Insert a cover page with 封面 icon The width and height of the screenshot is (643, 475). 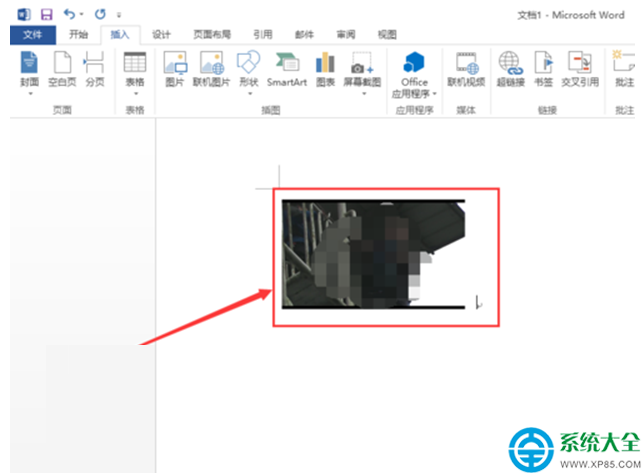click(x=29, y=70)
